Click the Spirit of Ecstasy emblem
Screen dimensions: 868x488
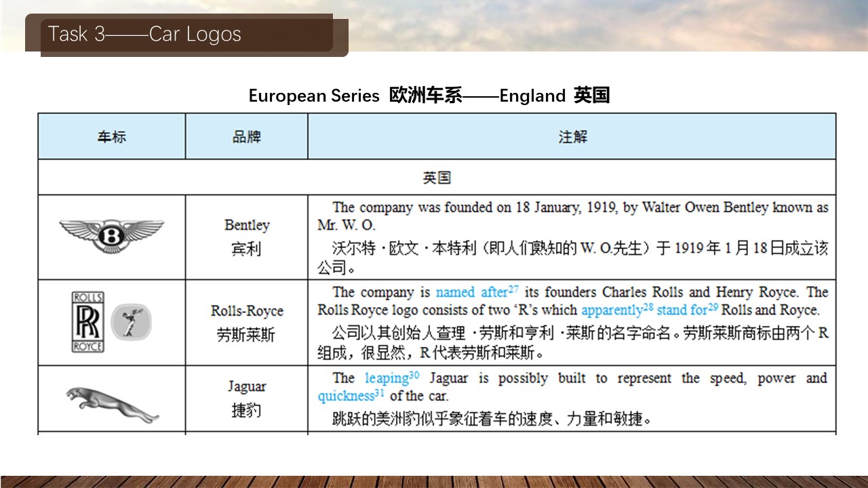pos(131,321)
